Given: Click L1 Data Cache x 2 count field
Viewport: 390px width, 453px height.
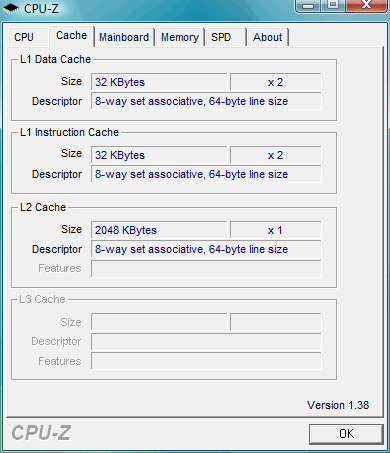Looking at the screenshot, I should coord(276,82).
